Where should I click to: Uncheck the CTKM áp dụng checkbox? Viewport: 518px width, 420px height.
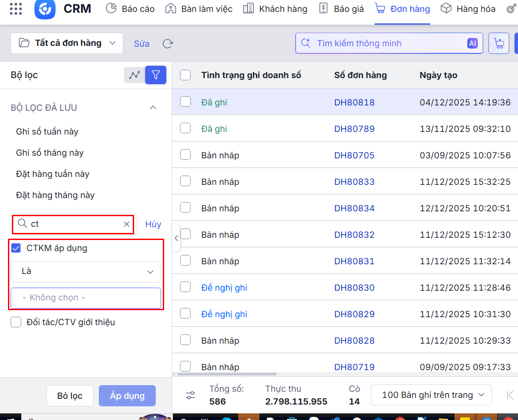pyautogui.click(x=16, y=248)
